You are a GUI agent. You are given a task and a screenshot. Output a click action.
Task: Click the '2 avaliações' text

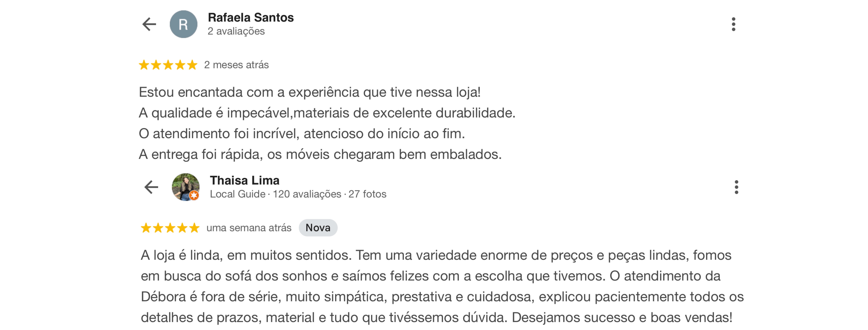point(236,31)
